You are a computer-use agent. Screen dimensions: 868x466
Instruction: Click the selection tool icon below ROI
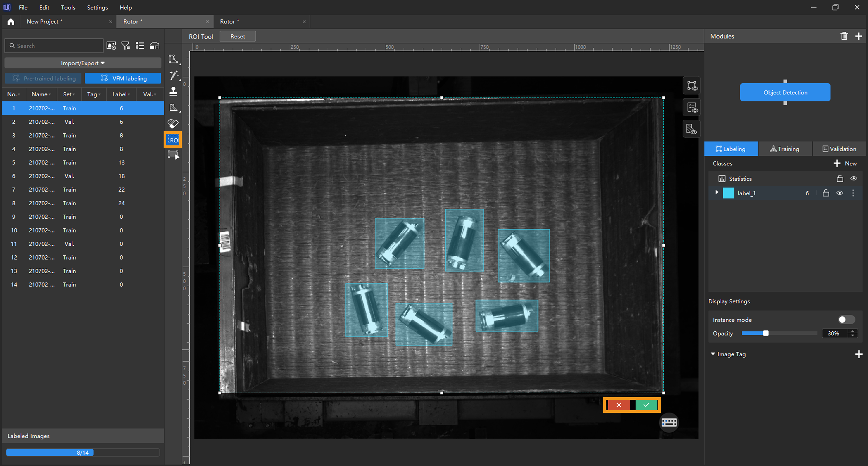tap(173, 155)
